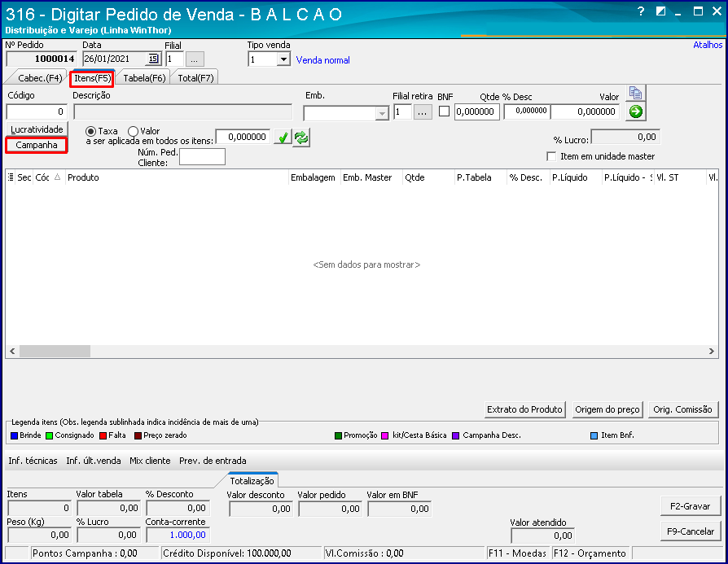The image size is (728, 564).
Task: Click the green arrow insert item icon
Action: [x=635, y=111]
